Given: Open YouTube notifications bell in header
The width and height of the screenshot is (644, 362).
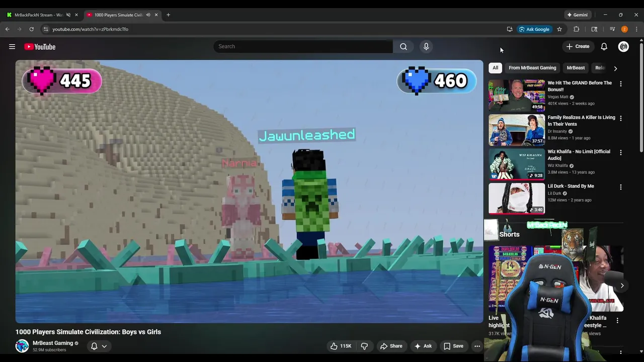Looking at the screenshot, I should (604, 46).
